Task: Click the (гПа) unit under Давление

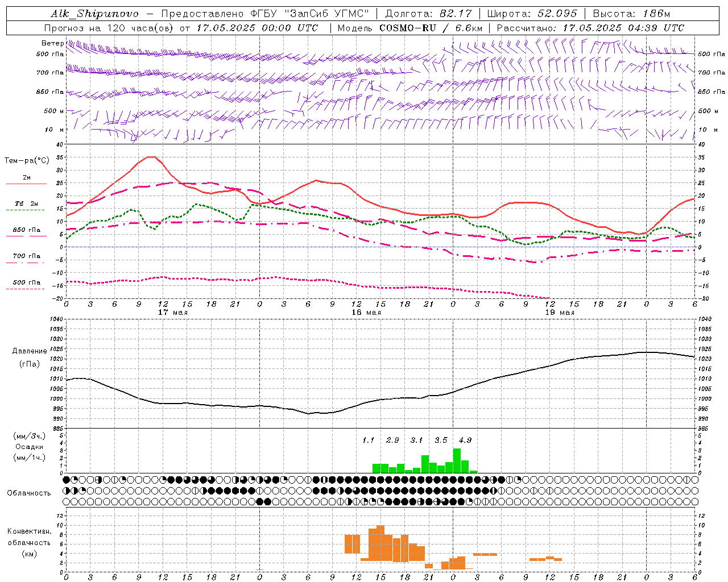Action: [30, 364]
